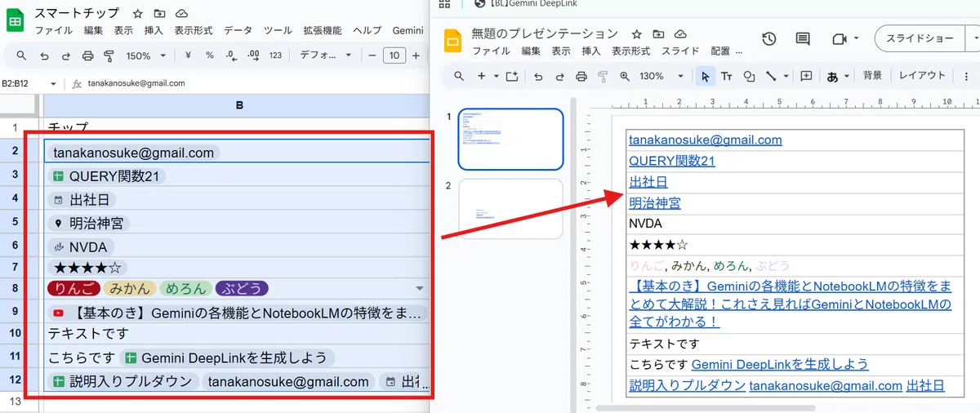Search the menus in Sheets toolbar

pyautogui.click(x=22, y=56)
